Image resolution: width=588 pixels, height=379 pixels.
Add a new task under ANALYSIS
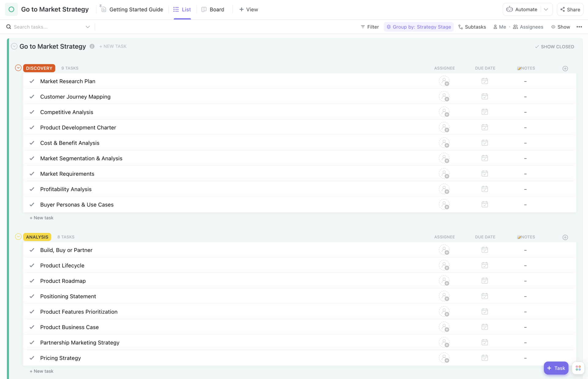[41, 371]
